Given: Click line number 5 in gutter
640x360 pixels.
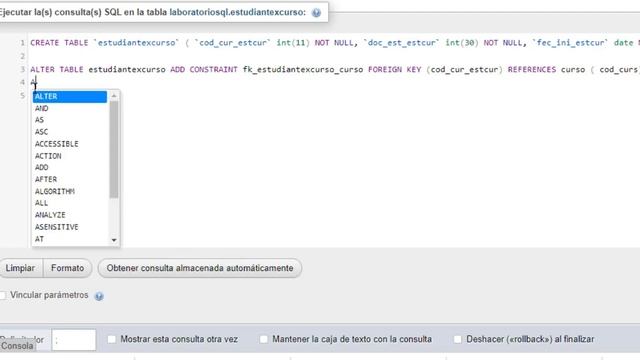Looking at the screenshot, I should click(22, 96).
